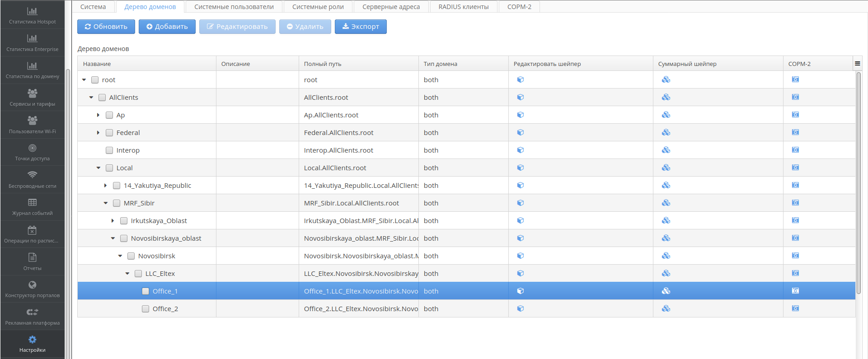Open Отчеты section
This screenshot has height=359, width=868.
point(33,262)
